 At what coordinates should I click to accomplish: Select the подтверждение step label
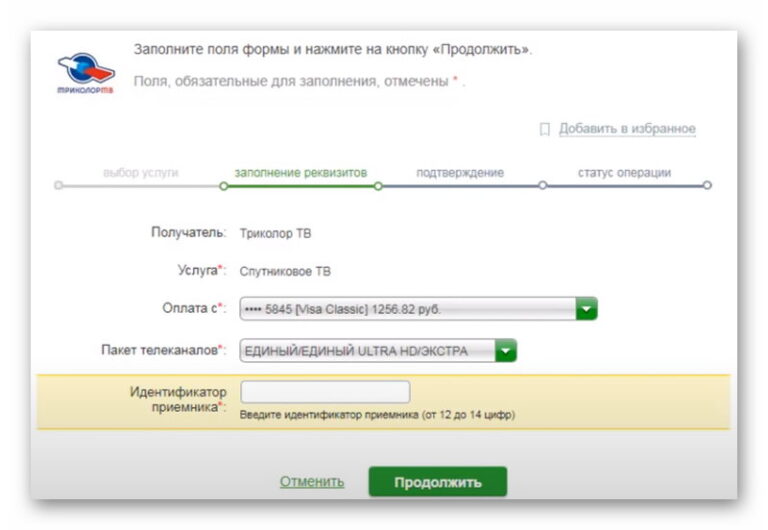point(460,173)
